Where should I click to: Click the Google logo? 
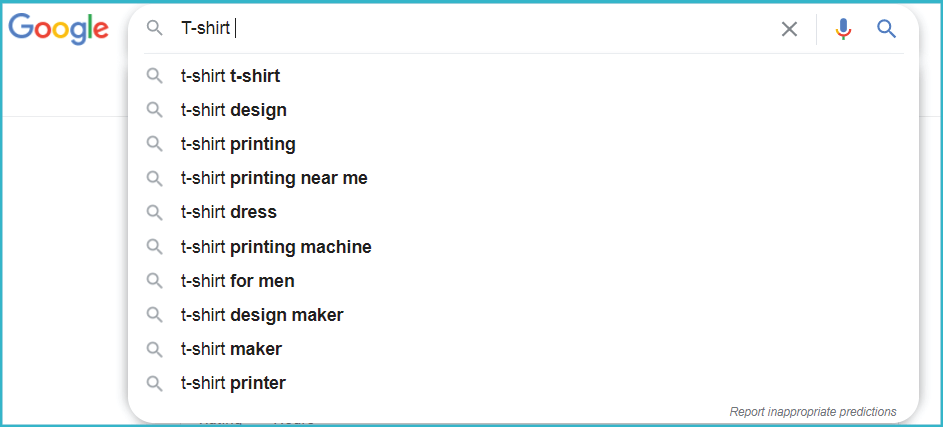click(58, 29)
